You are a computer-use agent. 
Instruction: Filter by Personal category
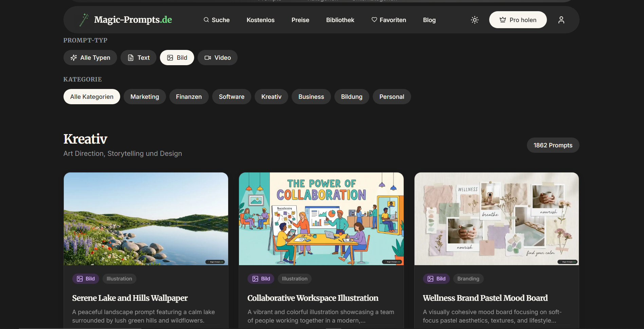[392, 97]
